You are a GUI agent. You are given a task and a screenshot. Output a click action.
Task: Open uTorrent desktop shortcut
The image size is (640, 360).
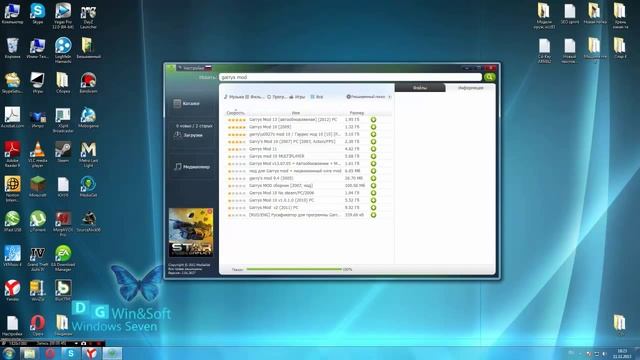tap(38, 222)
